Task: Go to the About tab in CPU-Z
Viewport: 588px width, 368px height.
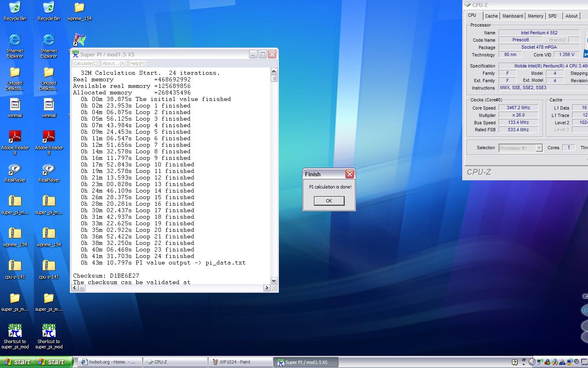Action: [x=571, y=16]
